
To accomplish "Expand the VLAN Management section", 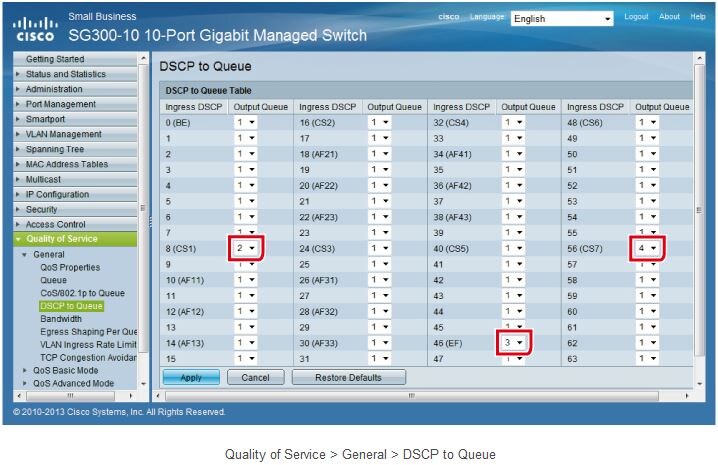I will (63, 134).
